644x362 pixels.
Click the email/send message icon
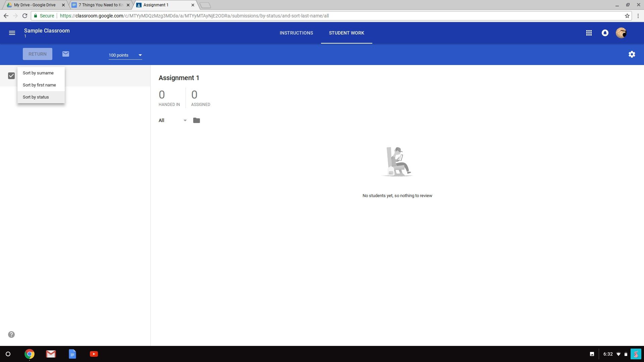point(65,54)
